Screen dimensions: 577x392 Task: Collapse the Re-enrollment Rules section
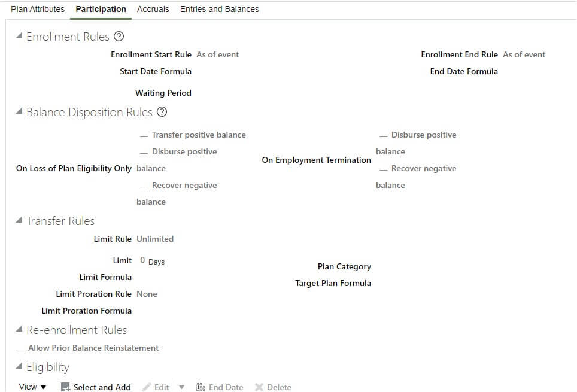[19, 329]
